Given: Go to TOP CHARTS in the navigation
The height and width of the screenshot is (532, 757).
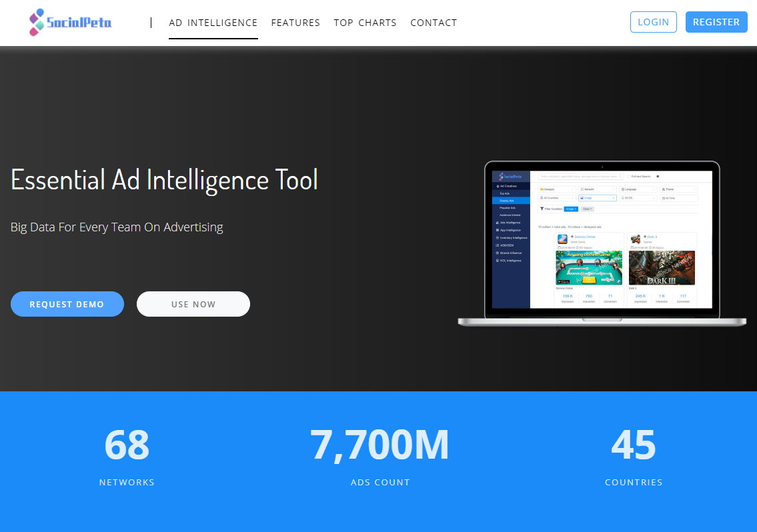Looking at the screenshot, I should tap(365, 22).
